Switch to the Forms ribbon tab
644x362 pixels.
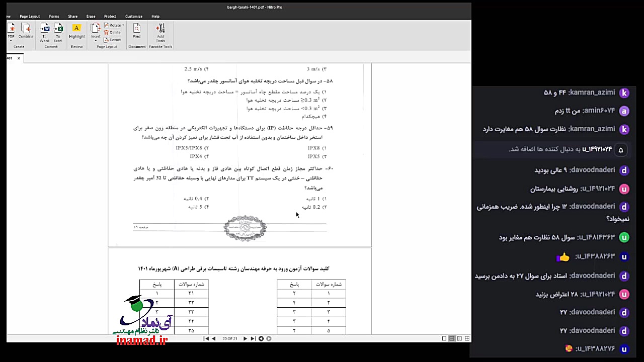(54, 16)
